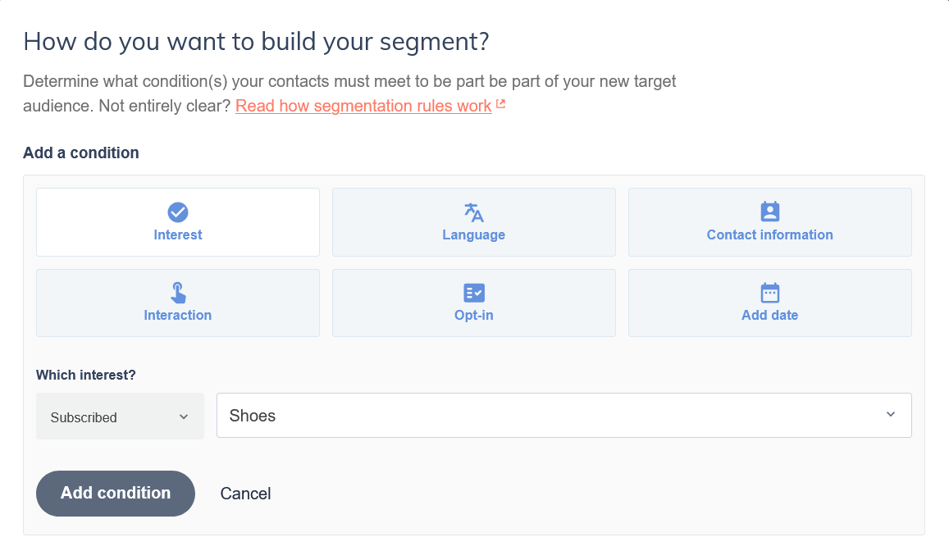Click the chevron beside Subscribed
The height and width of the screenshot is (560, 949).
pyautogui.click(x=184, y=417)
